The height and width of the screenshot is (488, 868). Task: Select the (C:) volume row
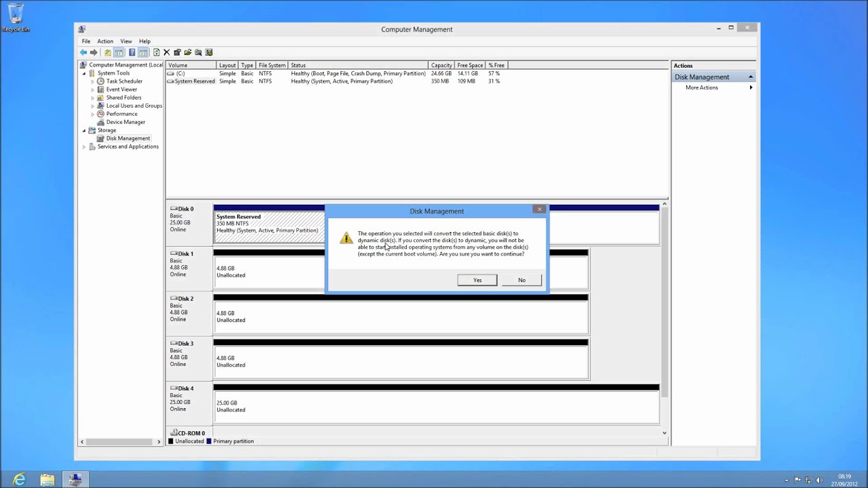[336, 73]
